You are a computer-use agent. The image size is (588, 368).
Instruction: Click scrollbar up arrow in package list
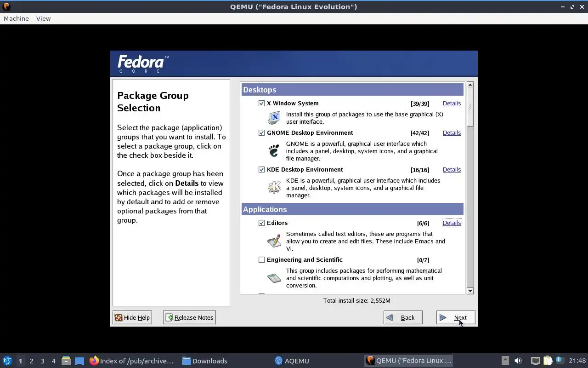click(470, 85)
